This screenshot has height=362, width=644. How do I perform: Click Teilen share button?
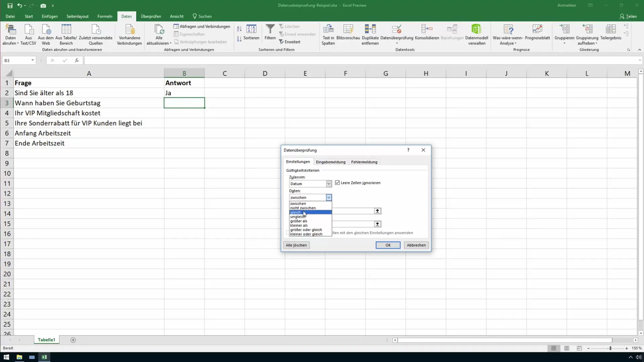click(628, 16)
